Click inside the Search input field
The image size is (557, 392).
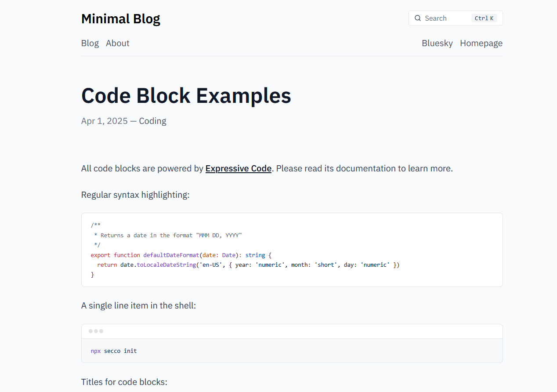444,18
